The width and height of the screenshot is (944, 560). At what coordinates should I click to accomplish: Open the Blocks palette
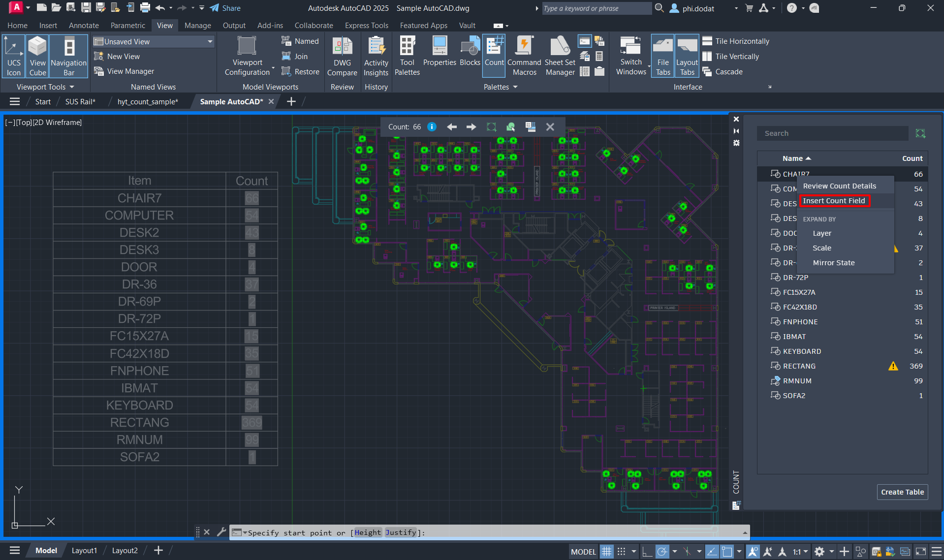click(470, 51)
